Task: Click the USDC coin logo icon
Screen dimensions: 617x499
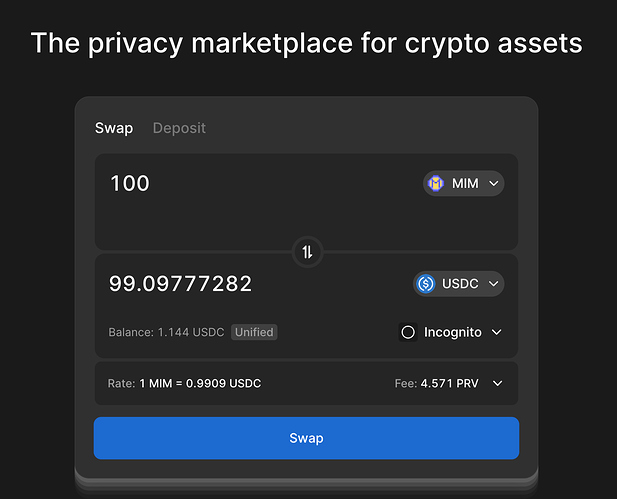Action: point(426,284)
